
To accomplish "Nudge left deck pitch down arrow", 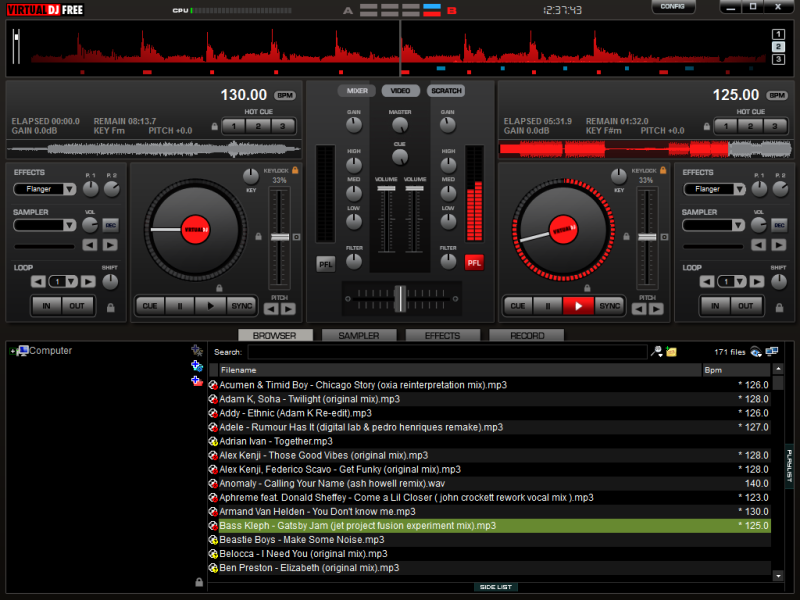I will (271, 309).
